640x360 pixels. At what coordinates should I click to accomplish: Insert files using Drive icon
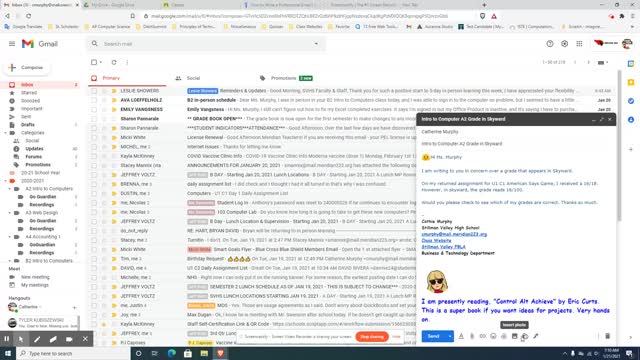[x=504, y=336]
